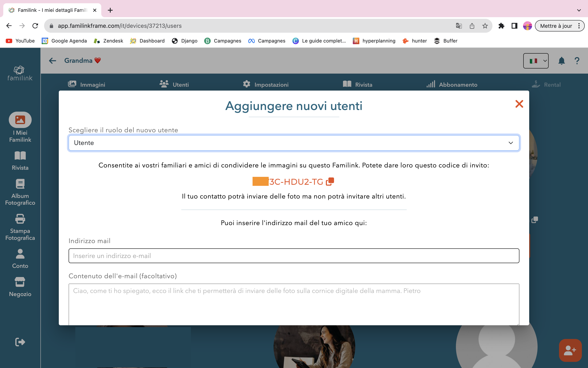Switch to the Immagini tab
The width and height of the screenshot is (588, 368).
tap(87, 84)
